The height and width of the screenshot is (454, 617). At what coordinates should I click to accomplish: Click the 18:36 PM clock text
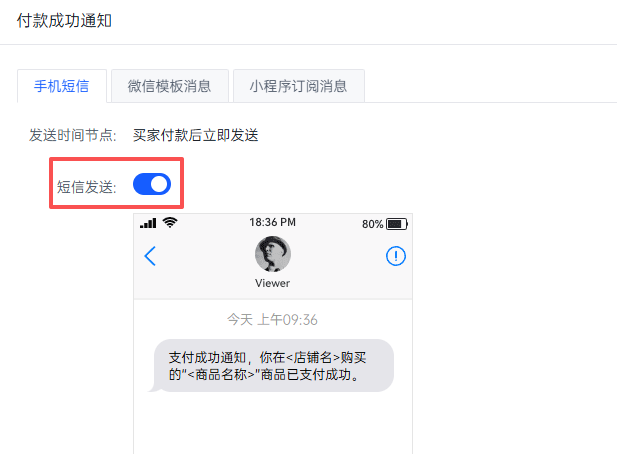coord(272,222)
